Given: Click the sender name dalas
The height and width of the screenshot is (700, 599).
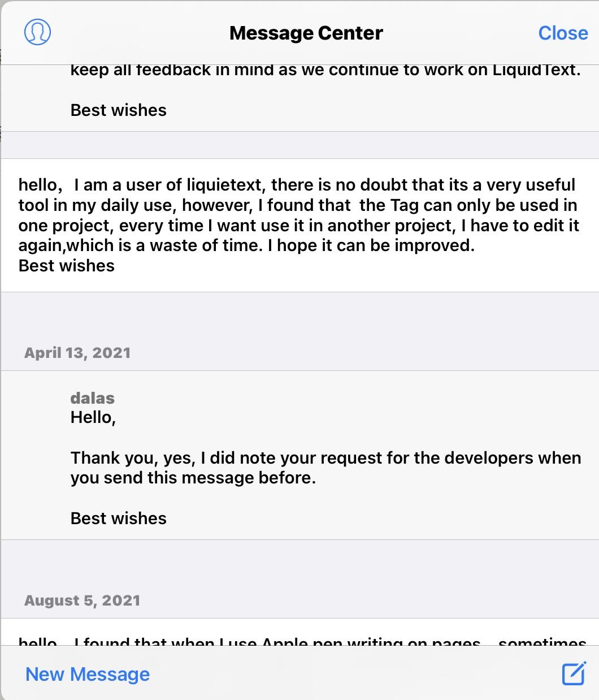Looking at the screenshot, I should coord(92,398).
